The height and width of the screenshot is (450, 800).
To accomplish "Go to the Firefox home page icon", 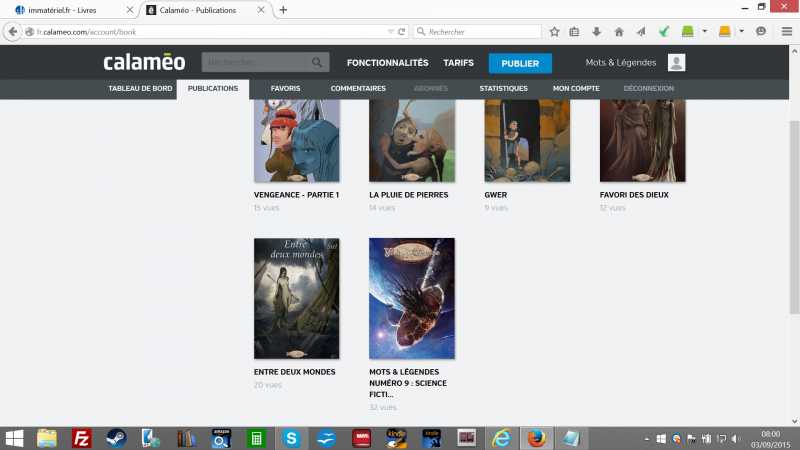I will click(619, 31).
